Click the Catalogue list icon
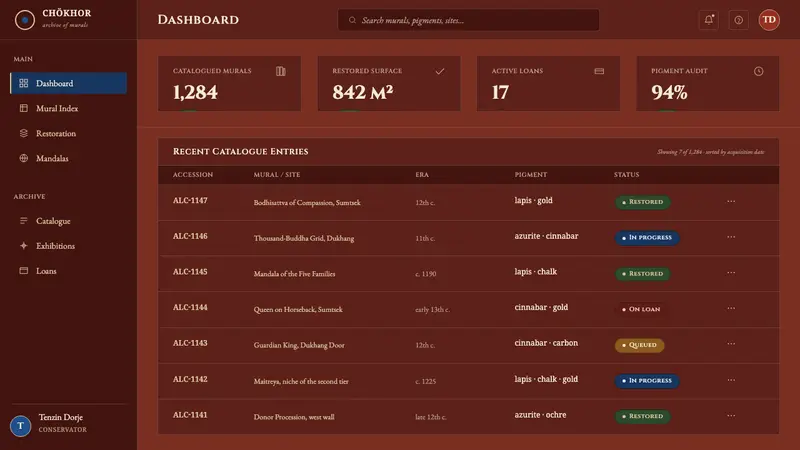The width and height of the screenshot is (800, 450). click(x=23, y=221)
